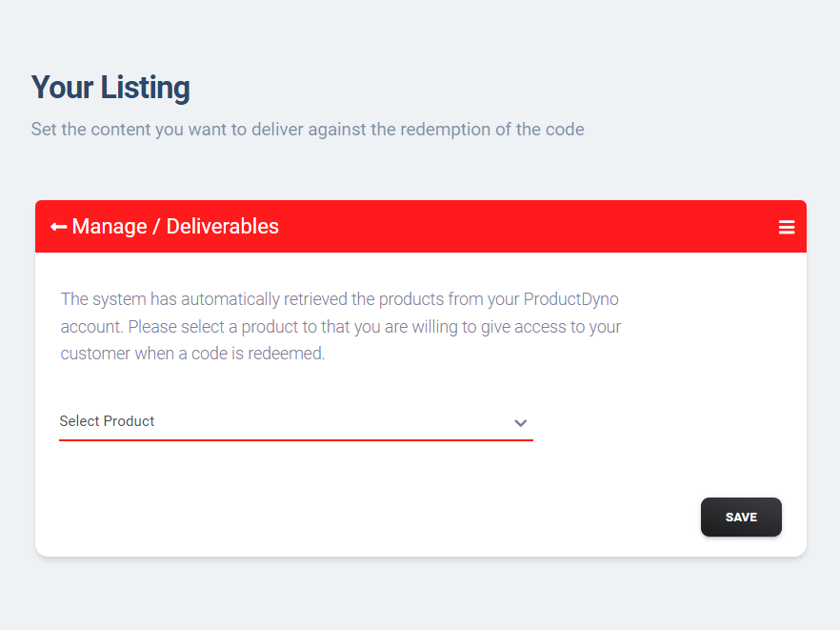Expand the Select Product dropdown
The width and height of the screenshot is (840, 630).
[295, 422]
